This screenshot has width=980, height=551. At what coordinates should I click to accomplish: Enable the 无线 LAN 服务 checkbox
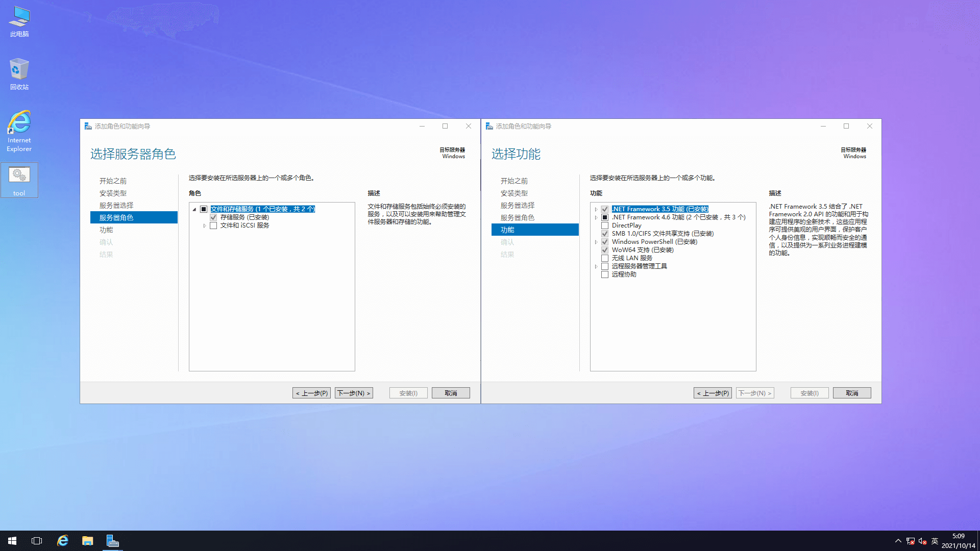605,258
